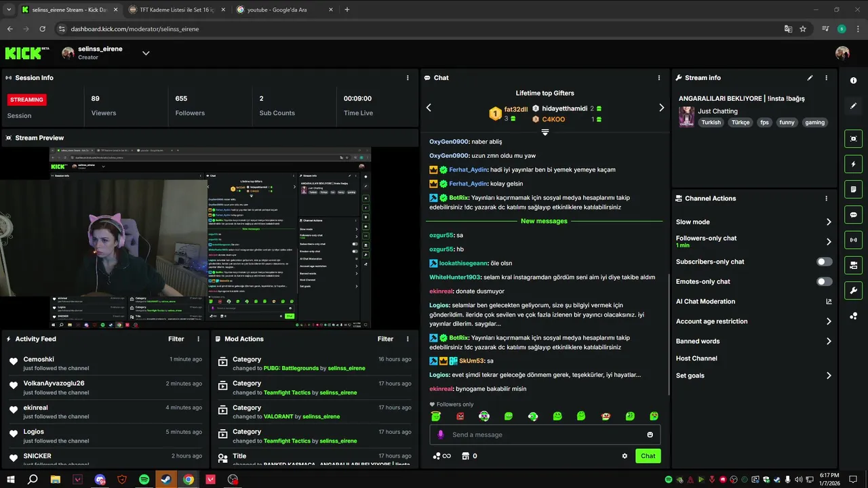This screenshot has height=488, width=868.
Task: Click the purple microphone icon in chat input
Action: coord(441,434)
